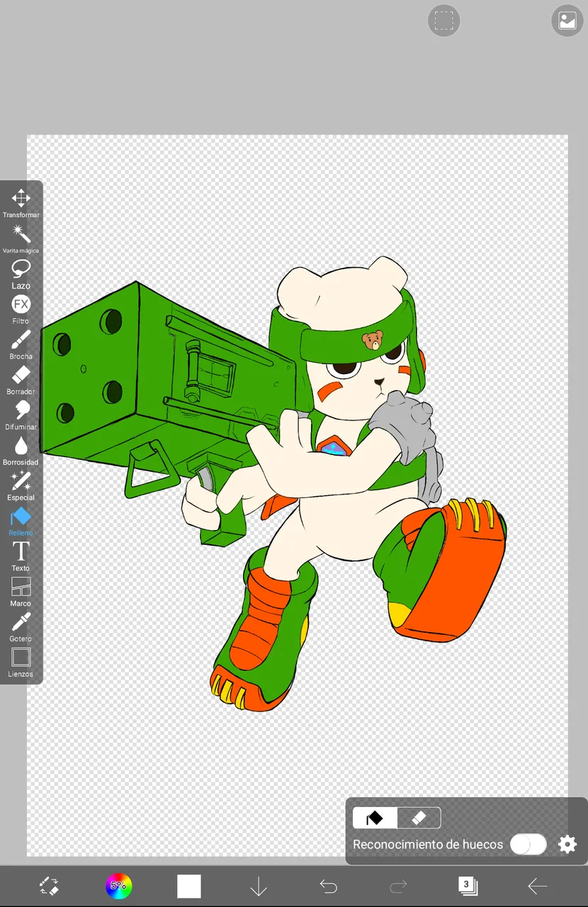Tap the downward arrow in bottom bar
The width and height of the screenshot is (588, 907).
259,886
